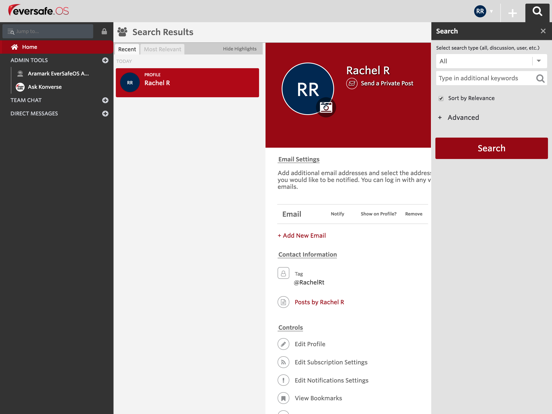Viewport: 552px width, 414px height.
Task: Select the Recent tab
Action: pos(127,49)
